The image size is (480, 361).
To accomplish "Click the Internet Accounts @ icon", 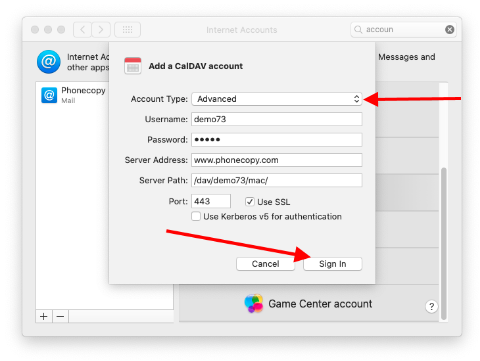I will pyautogui.click(x=49, y=62).
